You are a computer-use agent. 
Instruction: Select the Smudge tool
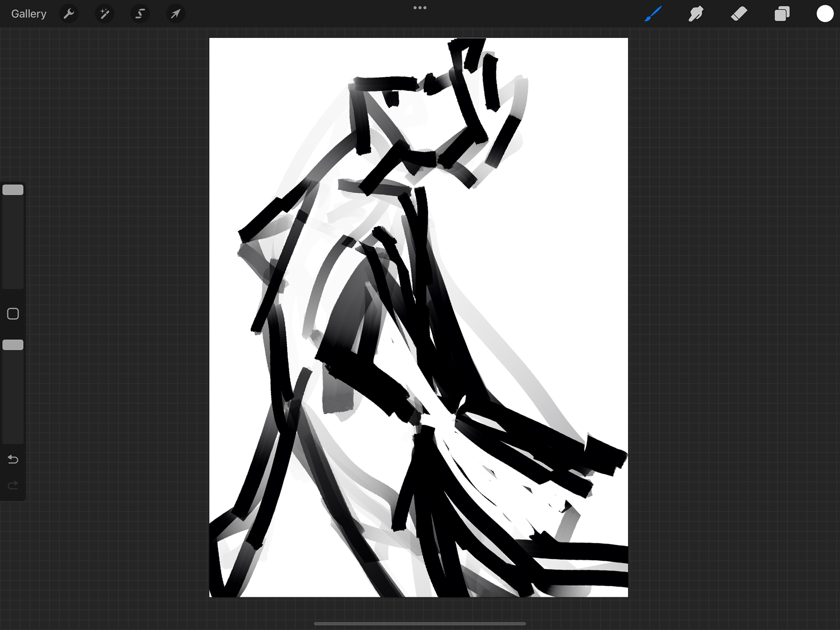[x=696, y=14]
